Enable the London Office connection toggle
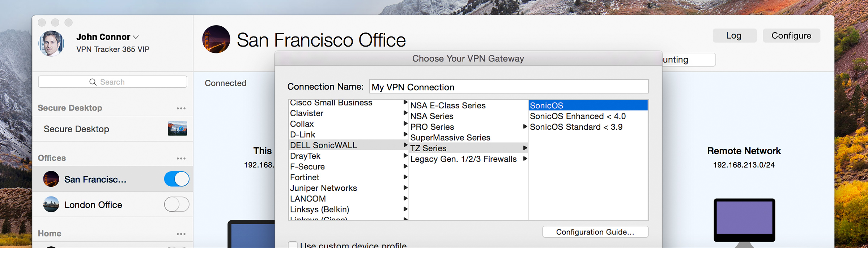 pos(176,204)
